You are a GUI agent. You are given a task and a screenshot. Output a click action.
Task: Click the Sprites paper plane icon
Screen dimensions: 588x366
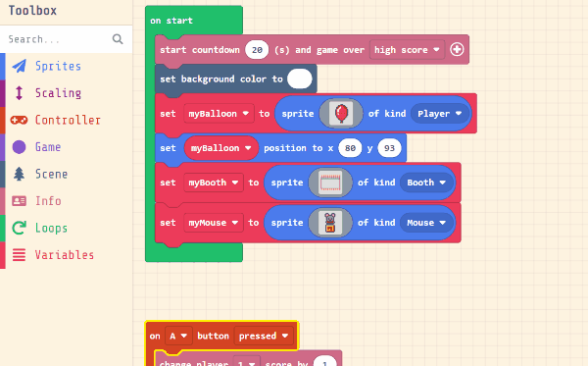20,66
